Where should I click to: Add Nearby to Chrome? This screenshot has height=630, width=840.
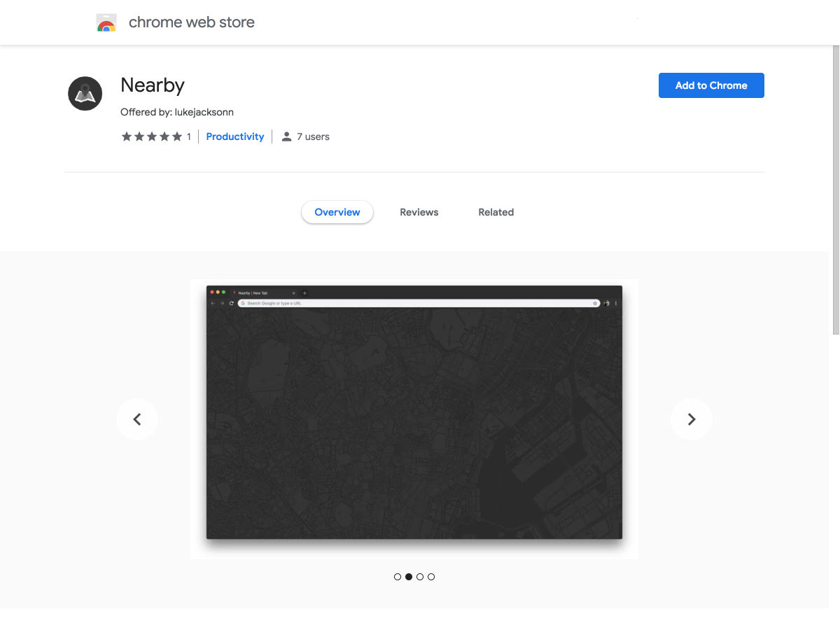coord(711,85)
